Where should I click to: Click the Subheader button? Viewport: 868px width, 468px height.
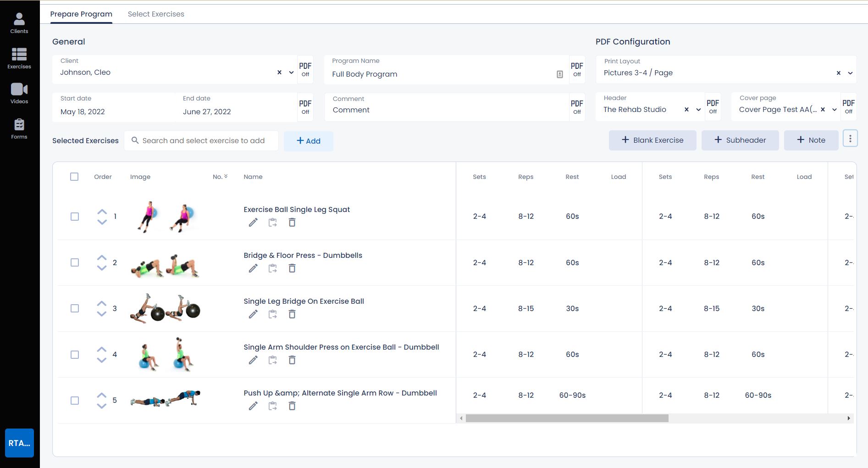click(740, 140)
